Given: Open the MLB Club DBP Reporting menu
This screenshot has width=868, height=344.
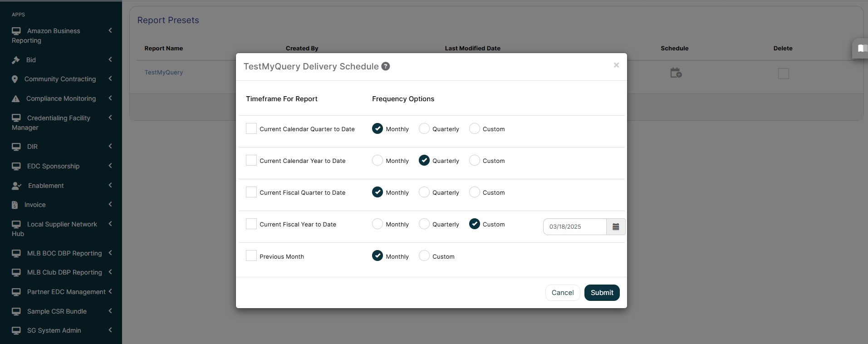Looking at the screenshot, I should pos(64,272).
